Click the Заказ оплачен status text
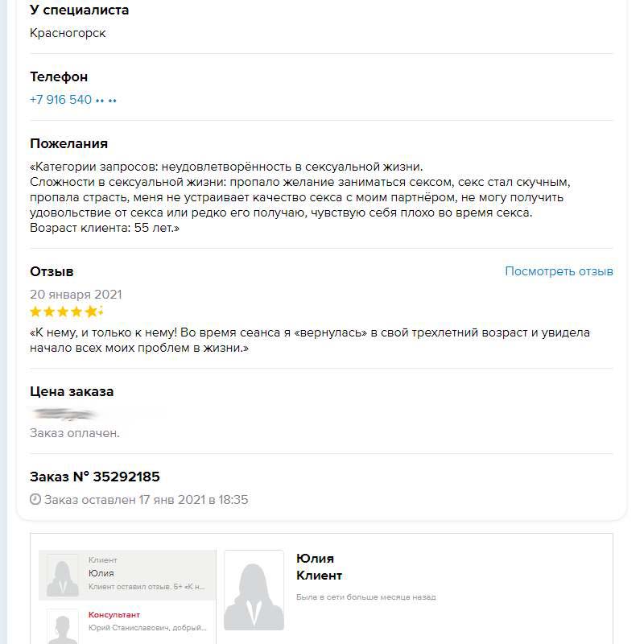The width and height of the screenshot is (644, 644). [x=75, y=433]
